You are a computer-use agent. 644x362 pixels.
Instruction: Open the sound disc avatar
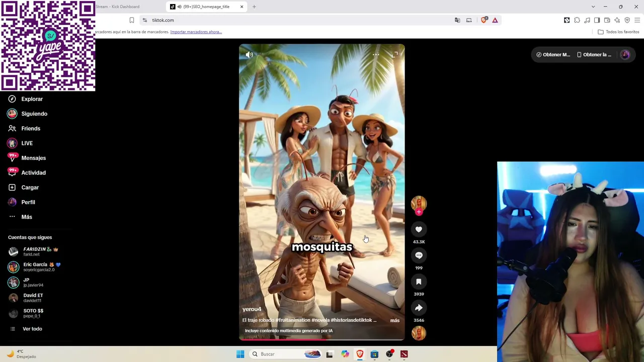(419, 333)
